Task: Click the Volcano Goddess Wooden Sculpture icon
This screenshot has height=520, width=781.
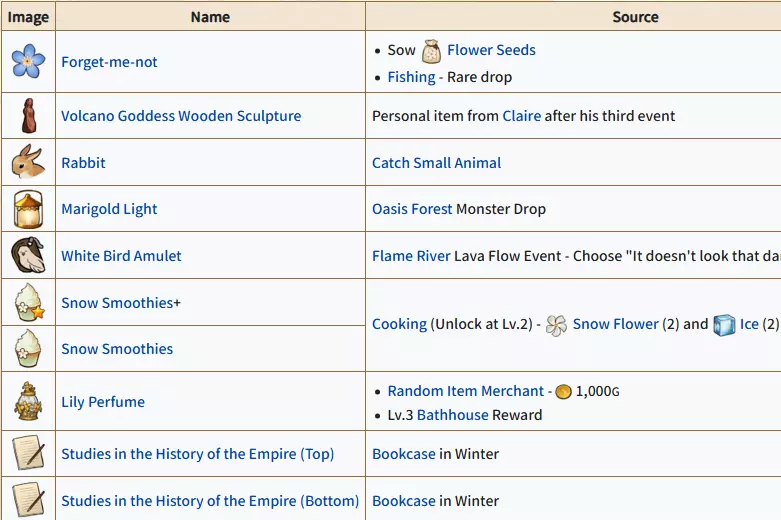Action: (x=28, y=116)
